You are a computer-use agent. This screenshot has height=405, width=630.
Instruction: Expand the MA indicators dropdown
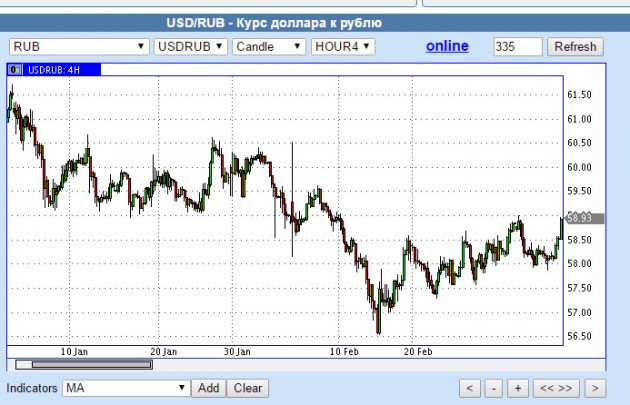tap(126, 388)
